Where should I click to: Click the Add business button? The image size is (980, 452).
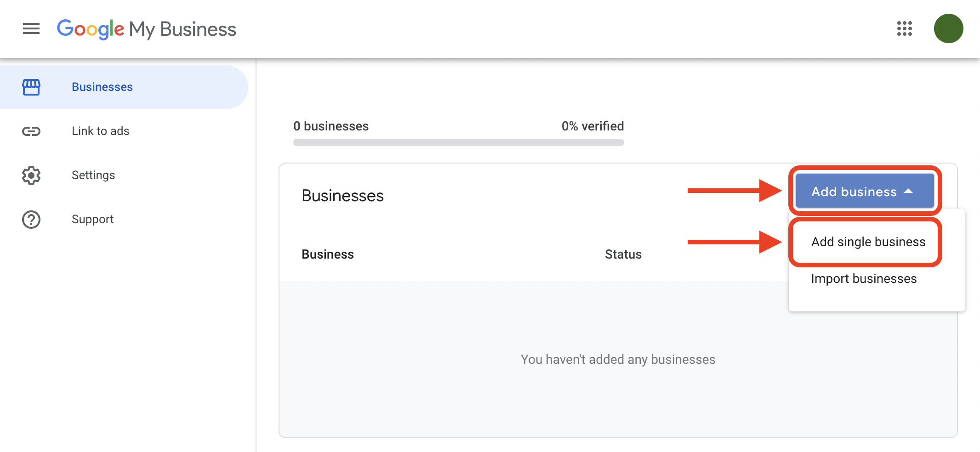coord(857,191)
